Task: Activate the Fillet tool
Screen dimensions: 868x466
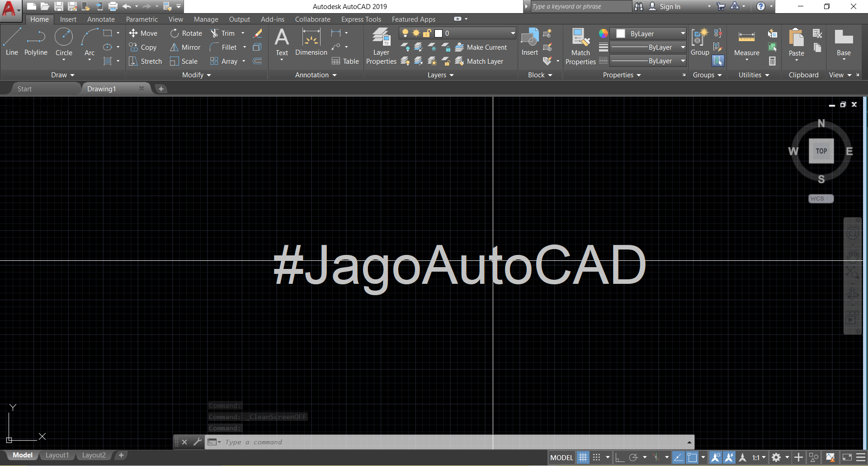Action: coord(223,47)
